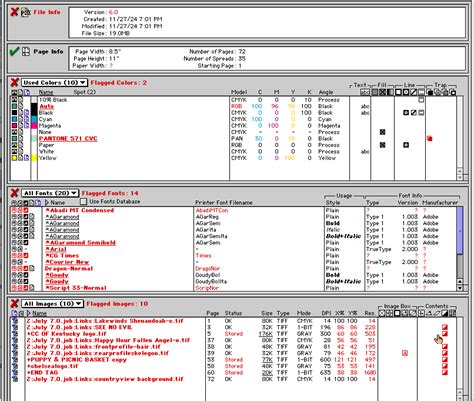This screenshot has width=474, height=401.
Task: Click the crossed-box Fill header icon
Action: [x=382, y=92]
